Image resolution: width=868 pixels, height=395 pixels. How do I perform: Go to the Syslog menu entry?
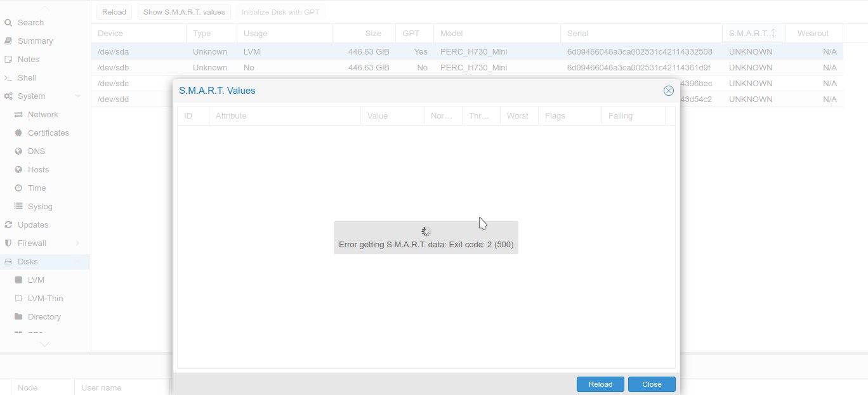40,207
